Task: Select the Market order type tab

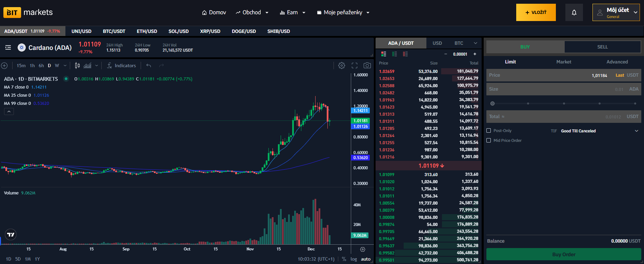Action: [564, 62]
